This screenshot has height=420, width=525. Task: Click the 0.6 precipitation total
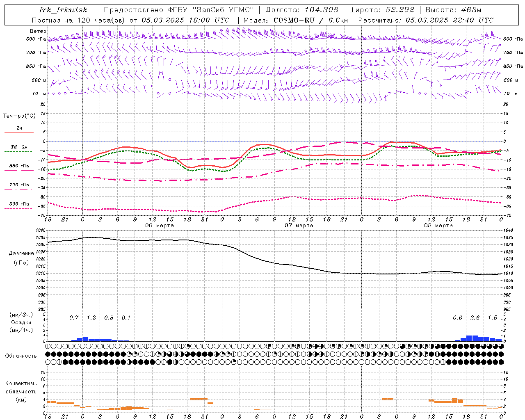point(457,317)
